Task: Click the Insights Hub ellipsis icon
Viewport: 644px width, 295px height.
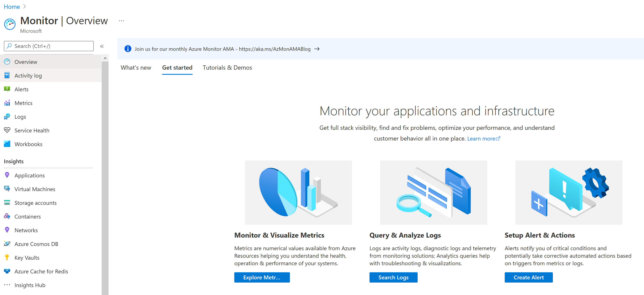Action: [x=7, y=285]
